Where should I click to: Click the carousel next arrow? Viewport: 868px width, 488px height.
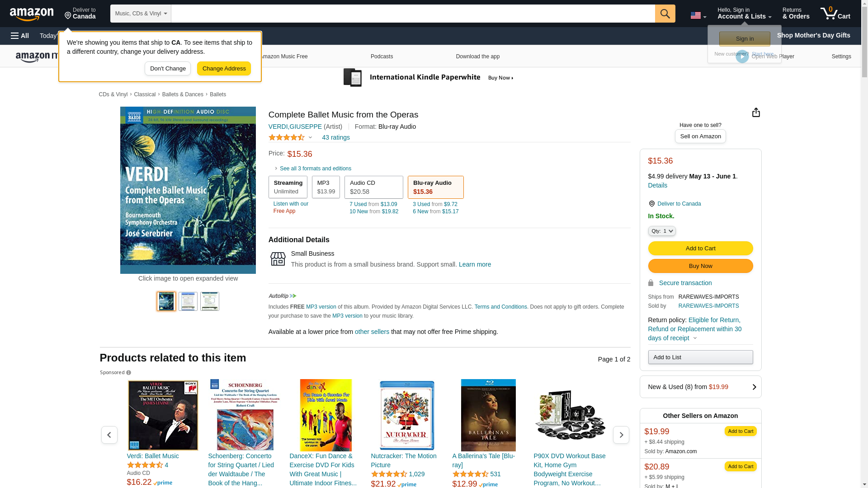click(621, 435)
